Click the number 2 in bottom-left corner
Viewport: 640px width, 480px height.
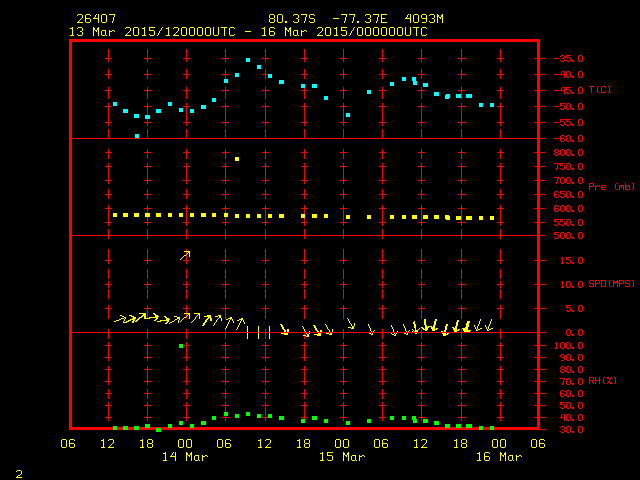19,474
